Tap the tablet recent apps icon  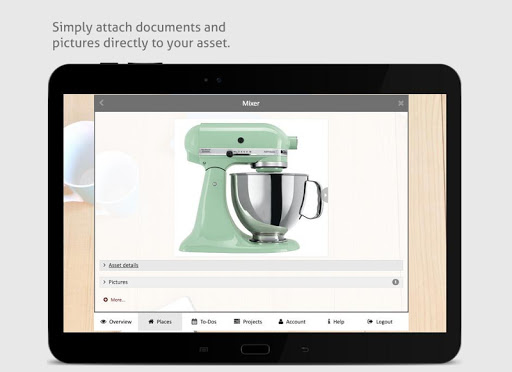tap(204, 349)
